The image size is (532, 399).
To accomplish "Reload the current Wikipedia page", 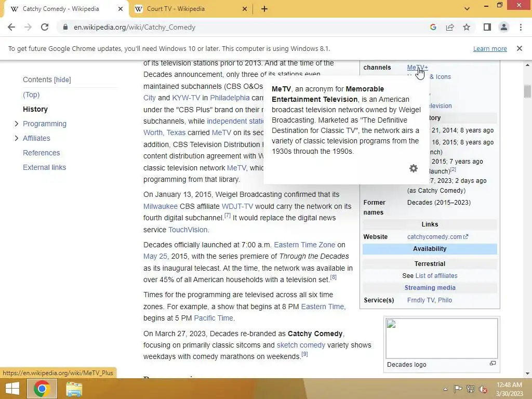I will (x=45, y=27).
